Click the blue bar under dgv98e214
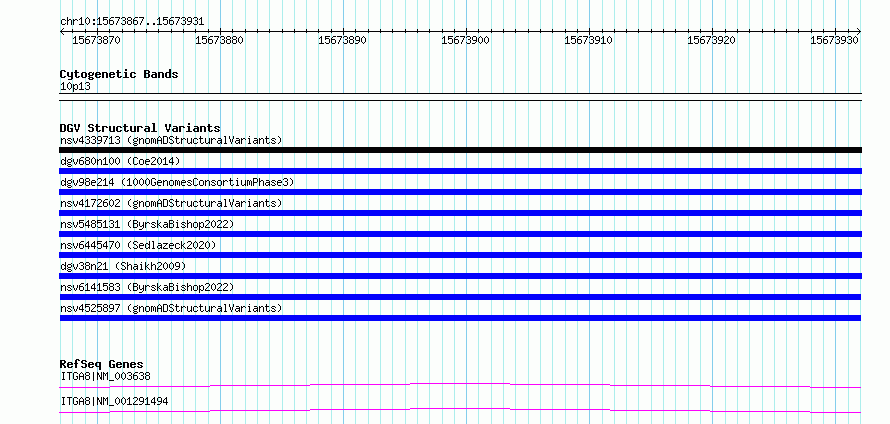This screenshot has width=890, height=424. point(461,192)
